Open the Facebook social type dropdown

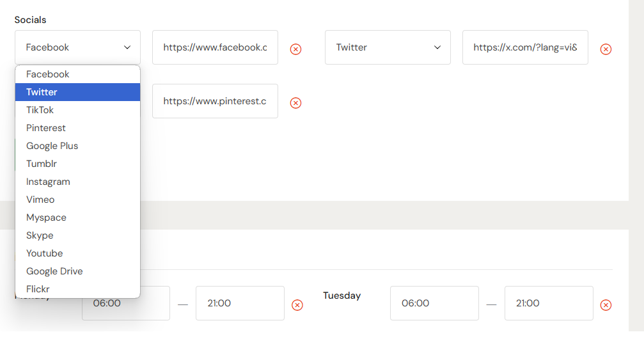[x=77, y=47]
